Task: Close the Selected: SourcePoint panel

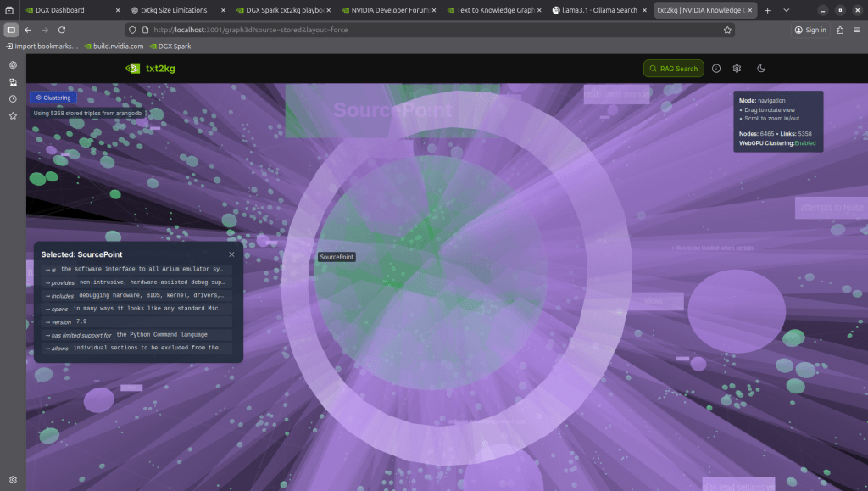Action: [x=231, y=254]
